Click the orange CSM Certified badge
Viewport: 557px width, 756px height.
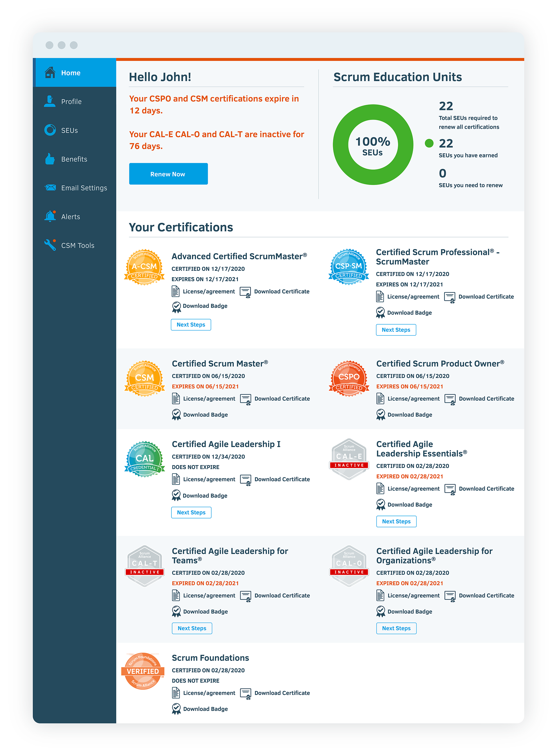pos(145,379)
